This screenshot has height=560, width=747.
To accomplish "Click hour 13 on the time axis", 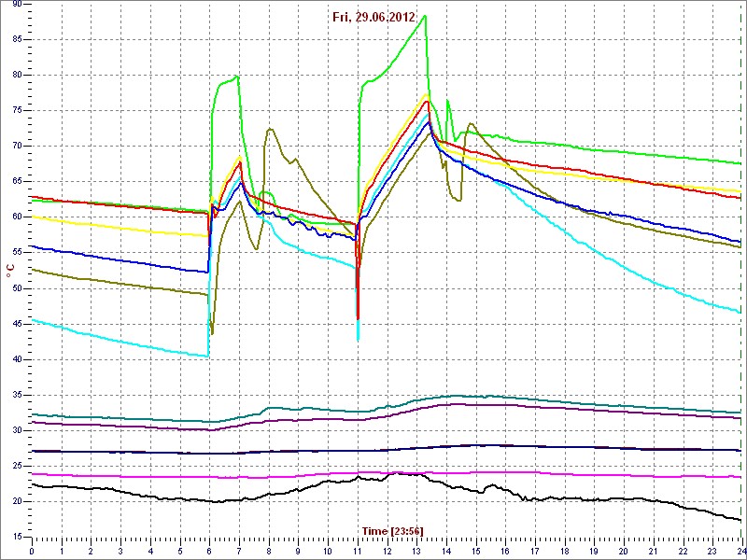I will tap(416, 551).
